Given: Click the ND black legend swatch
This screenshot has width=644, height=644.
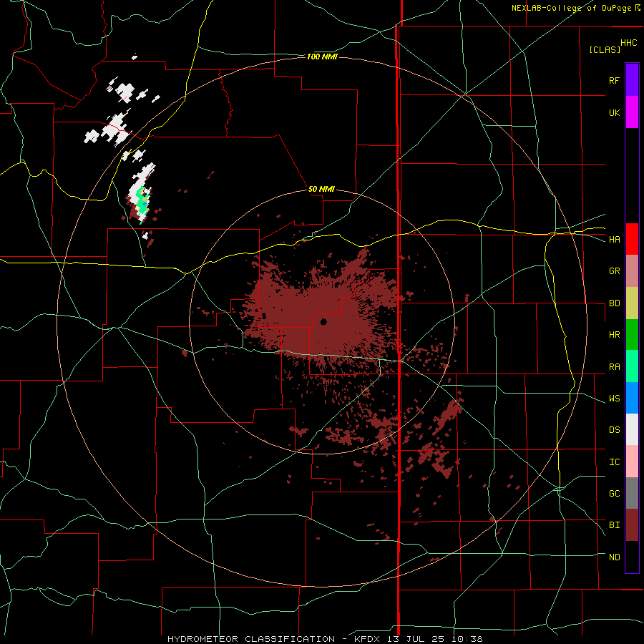Looking at the screenshot, I should [632, 557].
